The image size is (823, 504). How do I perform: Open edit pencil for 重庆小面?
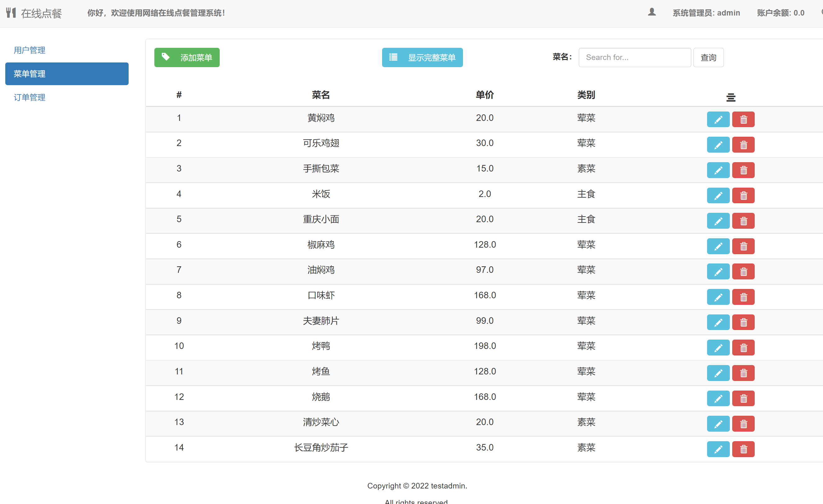718,221
